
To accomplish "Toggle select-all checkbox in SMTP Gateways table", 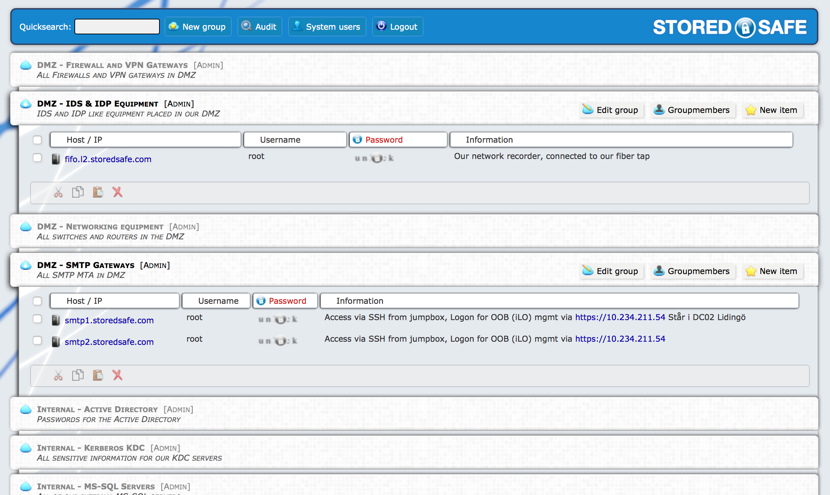I will [x=37, y=301].
